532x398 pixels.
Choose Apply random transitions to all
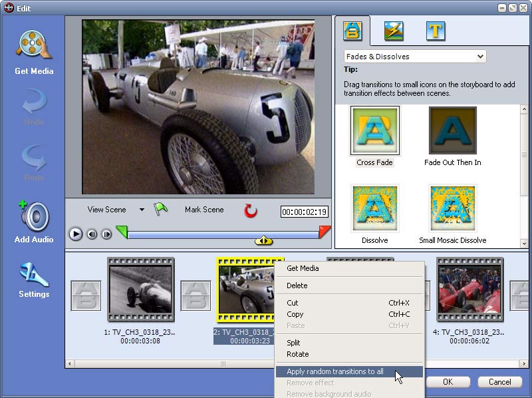click(x=335, y=371)
